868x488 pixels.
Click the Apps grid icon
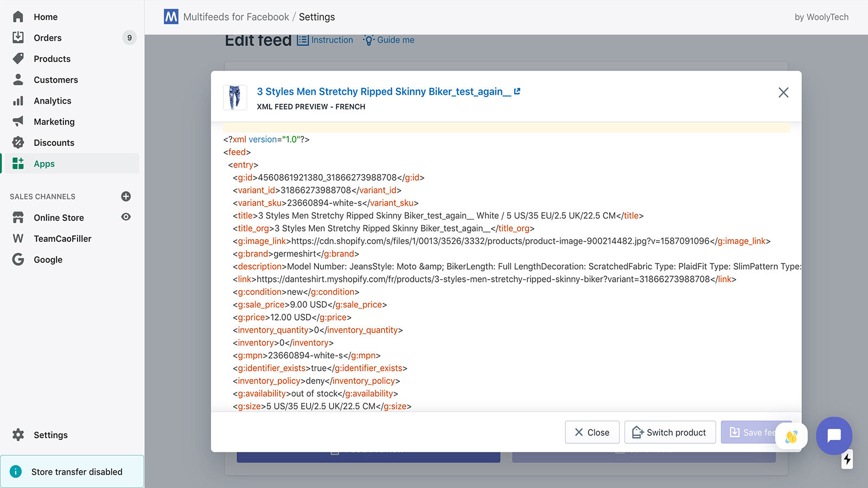pyautogui.click(x=18, y=164)
